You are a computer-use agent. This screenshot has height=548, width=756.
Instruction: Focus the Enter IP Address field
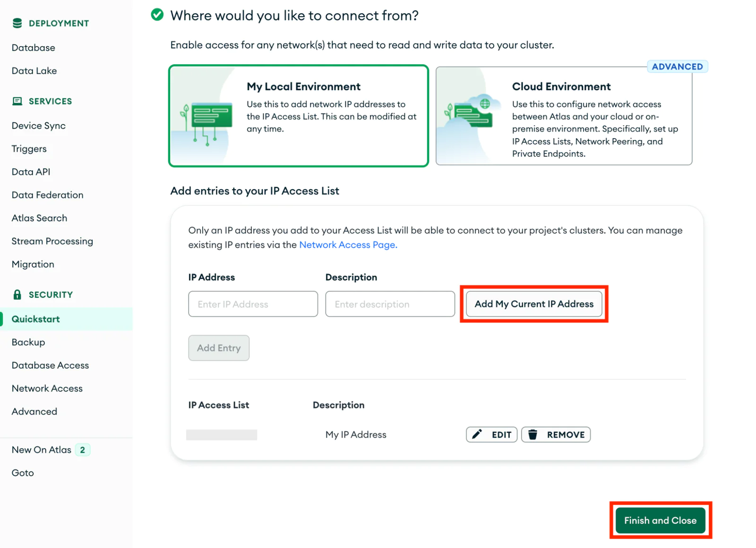[253, 304]
